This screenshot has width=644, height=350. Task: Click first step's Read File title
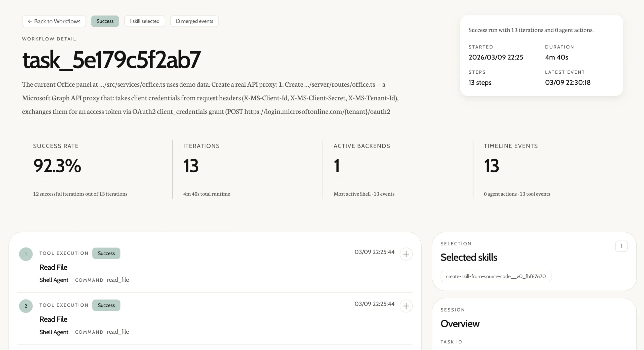coord(53,267)
